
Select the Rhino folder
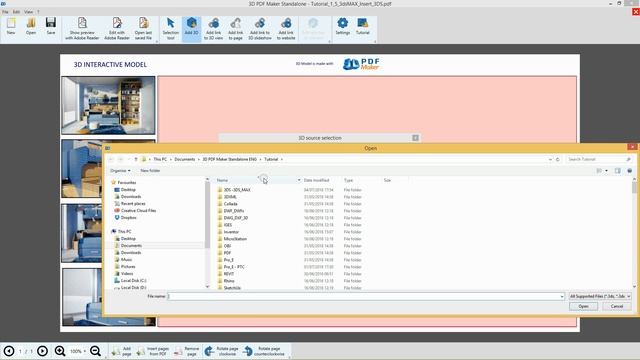tap(229, 281)
